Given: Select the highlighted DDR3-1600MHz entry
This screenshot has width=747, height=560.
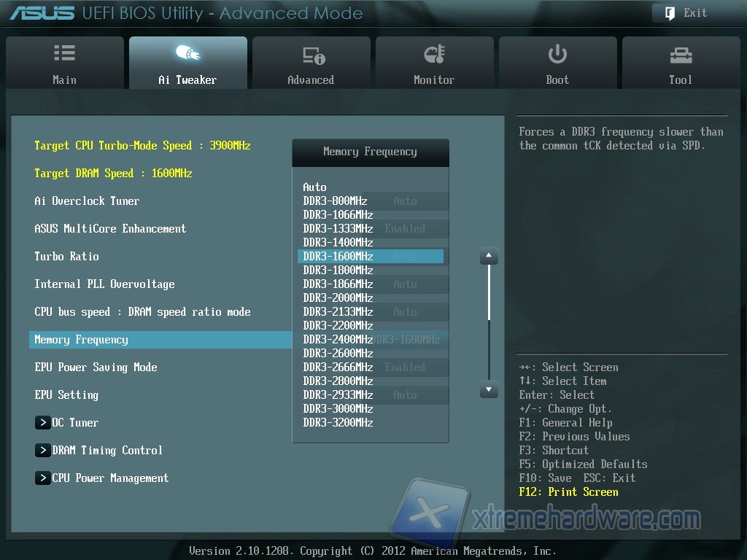Looking at the screenshot, I should coord(338,257).
